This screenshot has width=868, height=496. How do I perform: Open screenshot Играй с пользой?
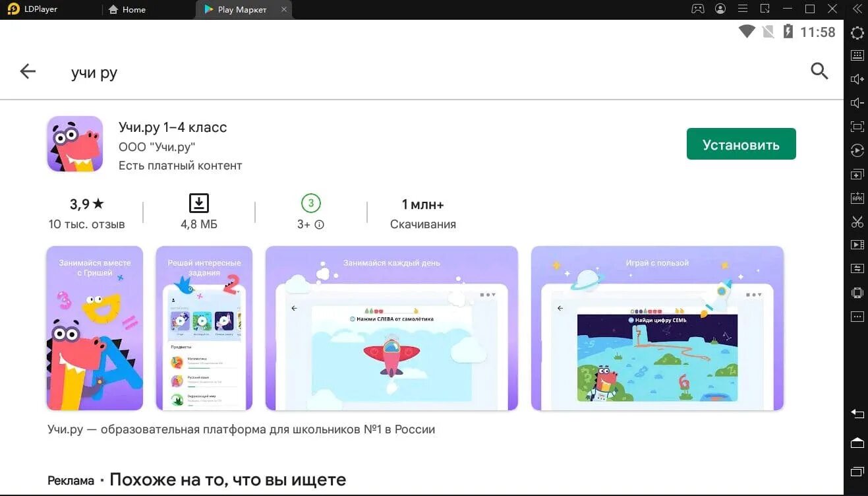(657, 328)
